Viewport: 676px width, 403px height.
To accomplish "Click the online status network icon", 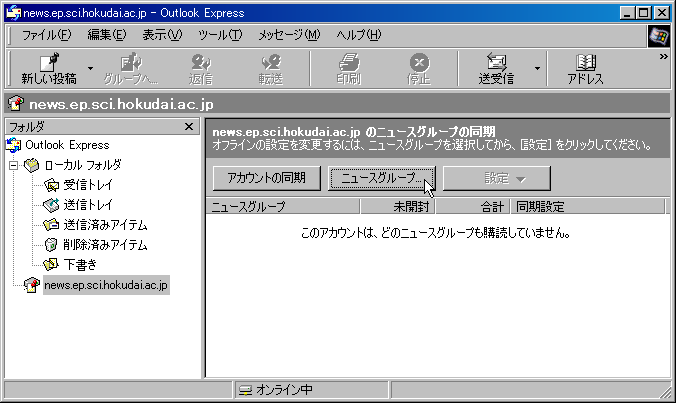I will (245, 390).
